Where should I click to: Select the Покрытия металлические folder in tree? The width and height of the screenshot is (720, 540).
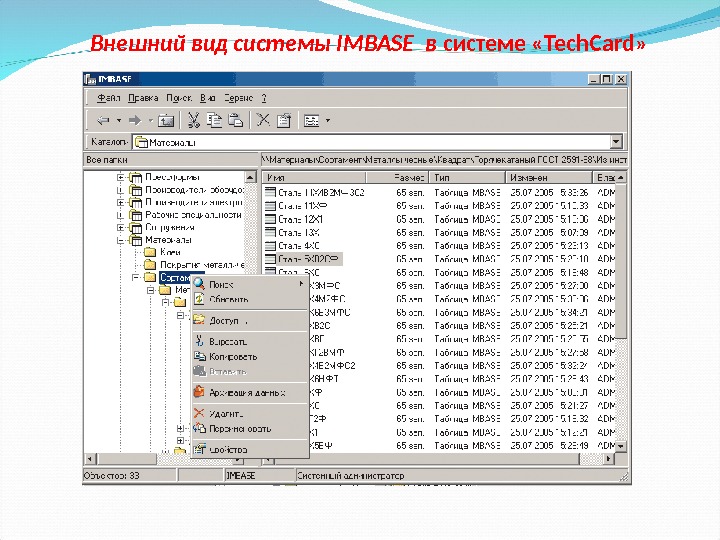click(x=202, y=265)
